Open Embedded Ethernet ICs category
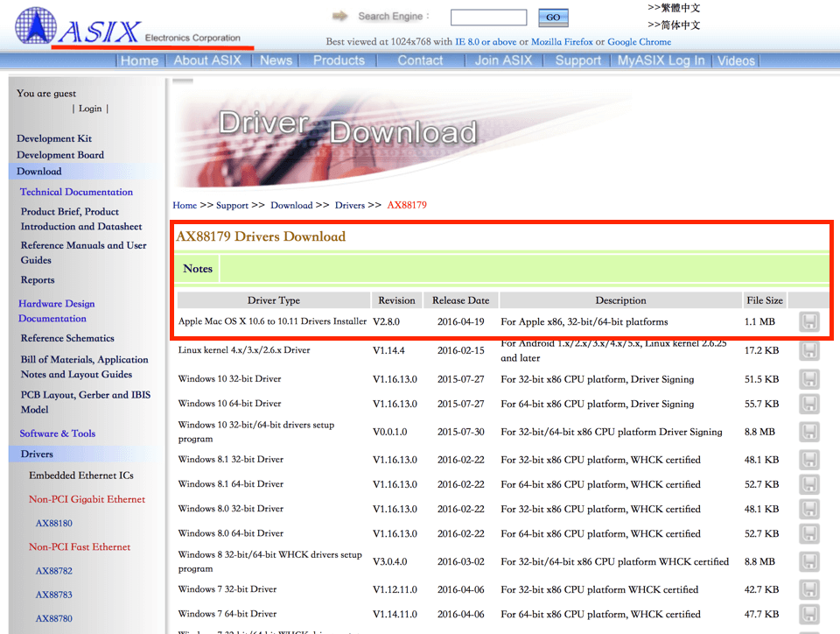This screenshot has width=840, height=634. (80, 475)
